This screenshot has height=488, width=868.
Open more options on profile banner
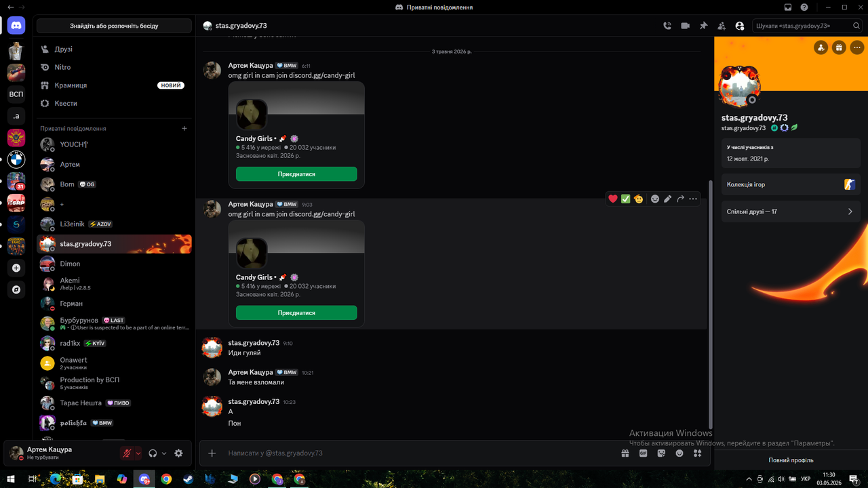coord(857,47)
